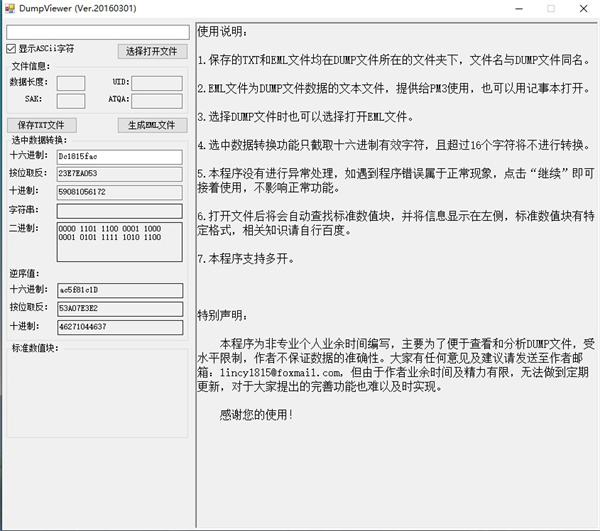This screenshot has height=531, width=600.
Task: Click the 使用说明 heading text
Action: [222, 31]
